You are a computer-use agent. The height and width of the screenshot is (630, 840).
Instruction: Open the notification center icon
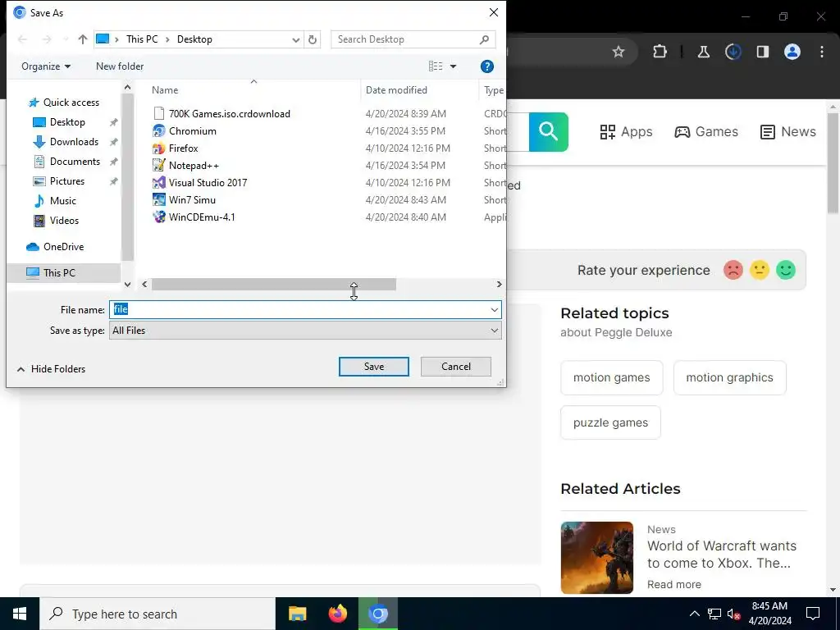coord(813,614)
